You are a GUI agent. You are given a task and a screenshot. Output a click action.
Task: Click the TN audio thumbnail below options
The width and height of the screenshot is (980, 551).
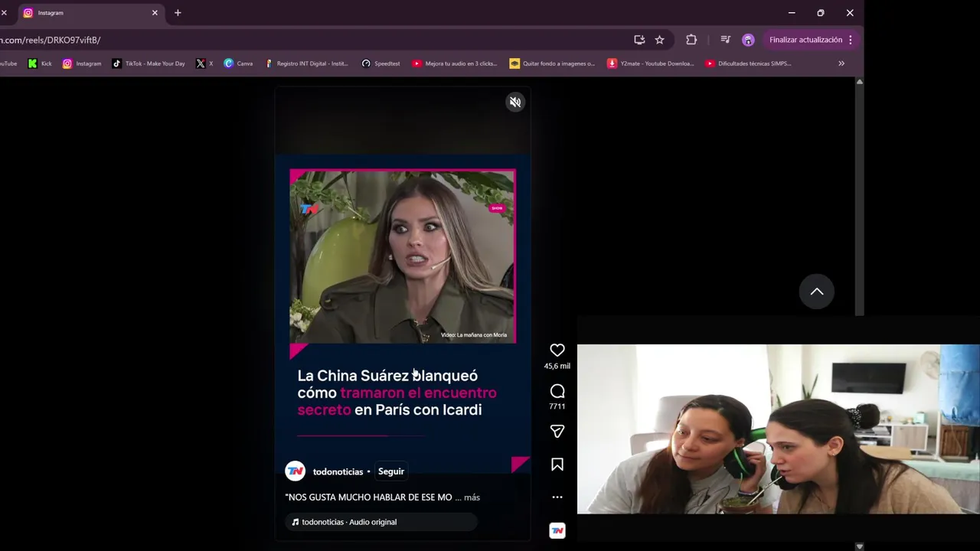pyautogui.click(x=557, y=530)
